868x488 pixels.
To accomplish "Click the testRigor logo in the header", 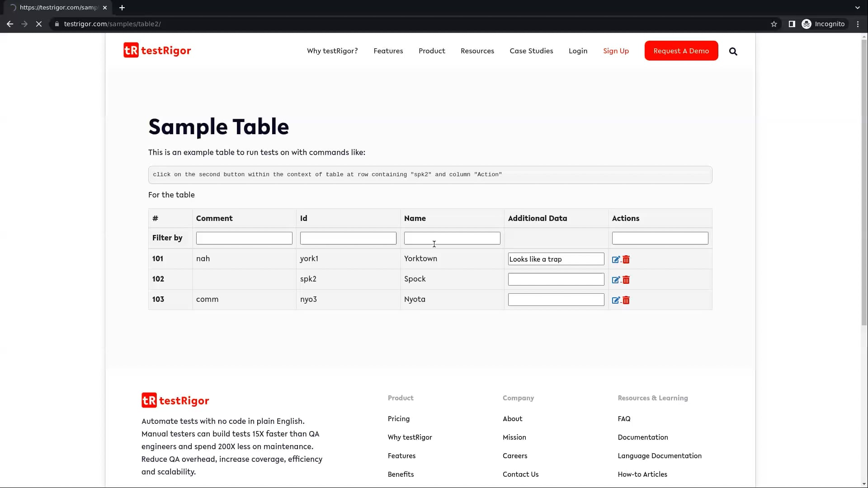I will pyautogui.click(x=157, y=50).
